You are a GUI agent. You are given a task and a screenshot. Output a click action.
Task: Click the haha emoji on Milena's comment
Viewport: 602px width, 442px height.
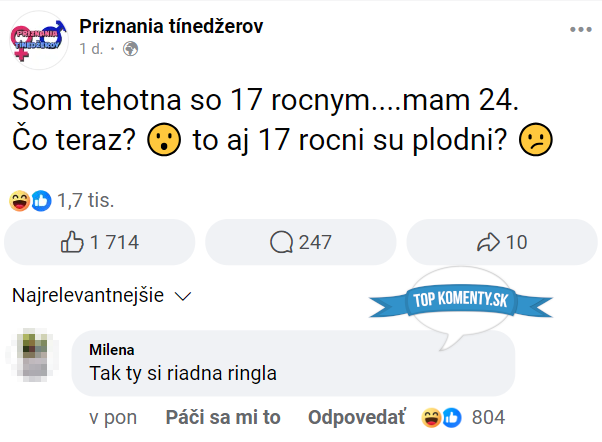[x=433, y=417]
